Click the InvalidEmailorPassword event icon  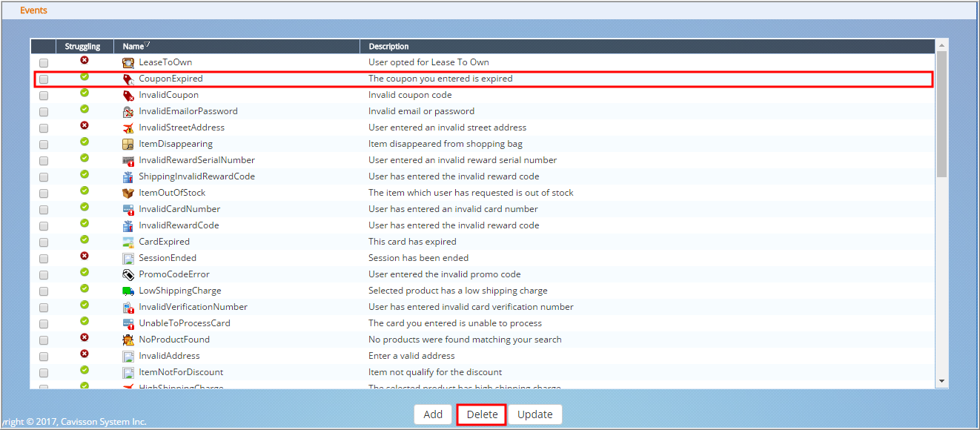[x=128, y=112]
